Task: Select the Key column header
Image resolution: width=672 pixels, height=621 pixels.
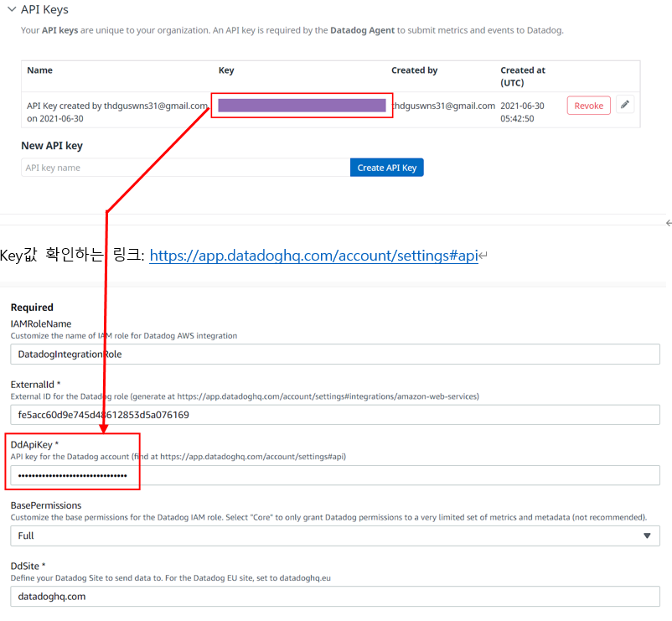Action: tap(226, 70)
